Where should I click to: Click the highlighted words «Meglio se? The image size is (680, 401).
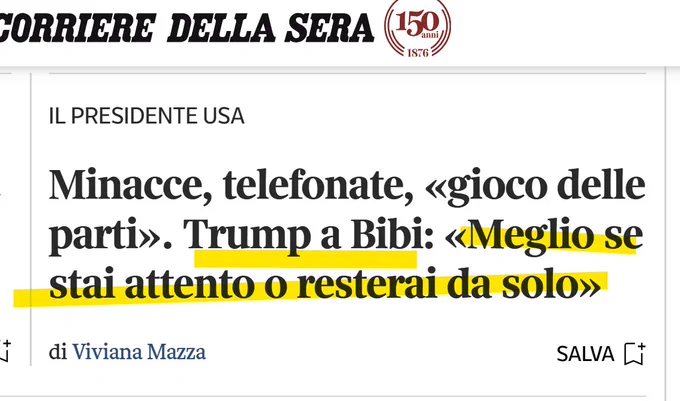pos(544,235)
